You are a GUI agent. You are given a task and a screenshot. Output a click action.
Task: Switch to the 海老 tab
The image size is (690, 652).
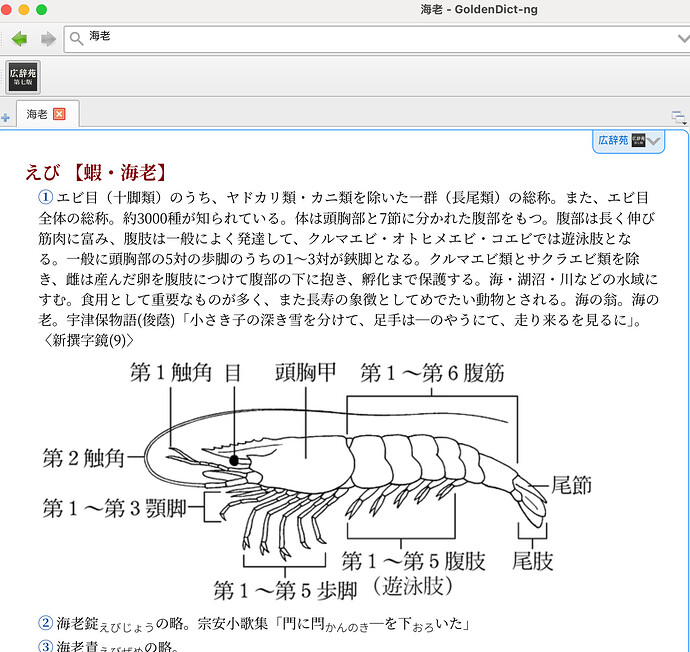coord(48,114)
